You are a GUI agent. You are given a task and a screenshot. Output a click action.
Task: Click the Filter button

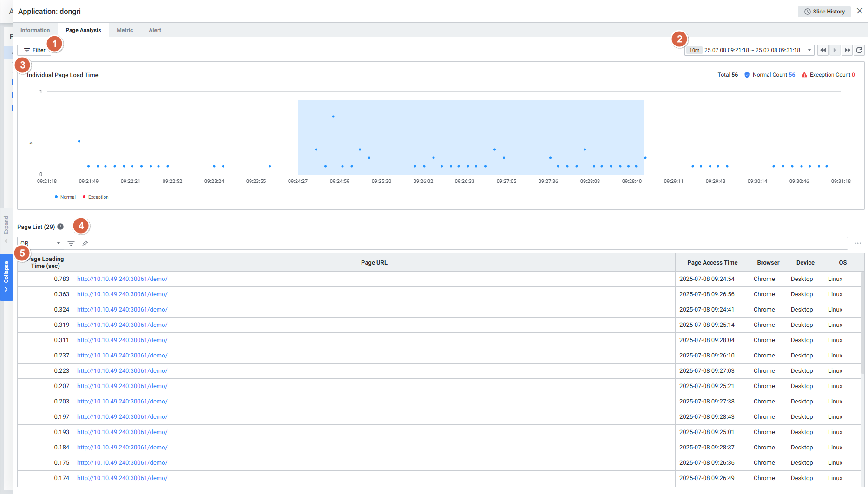point(34,50)
